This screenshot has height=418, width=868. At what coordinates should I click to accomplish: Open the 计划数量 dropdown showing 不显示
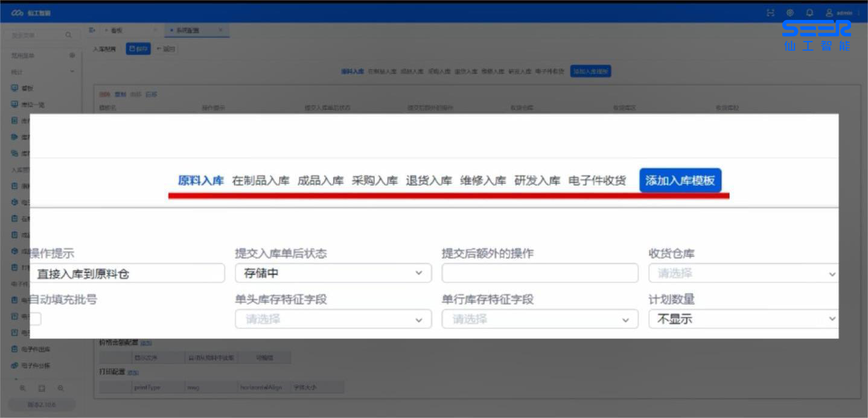click(x=743, y=319)
